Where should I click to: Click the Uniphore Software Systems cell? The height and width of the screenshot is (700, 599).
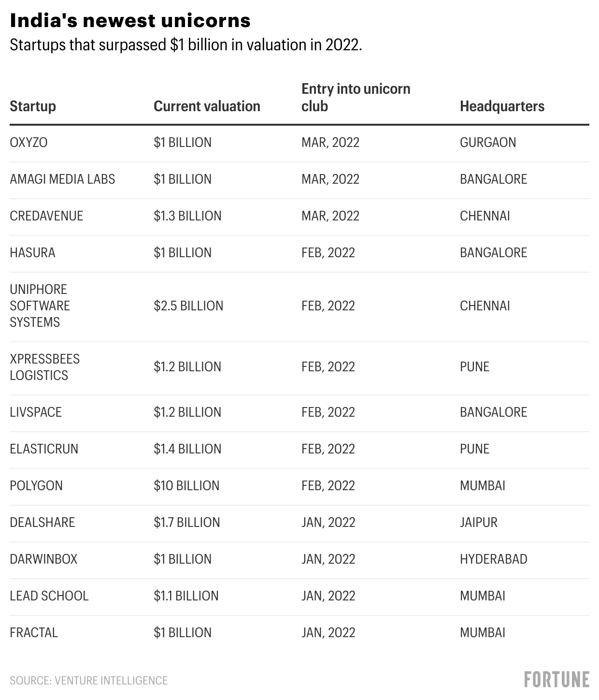point(40,306)
